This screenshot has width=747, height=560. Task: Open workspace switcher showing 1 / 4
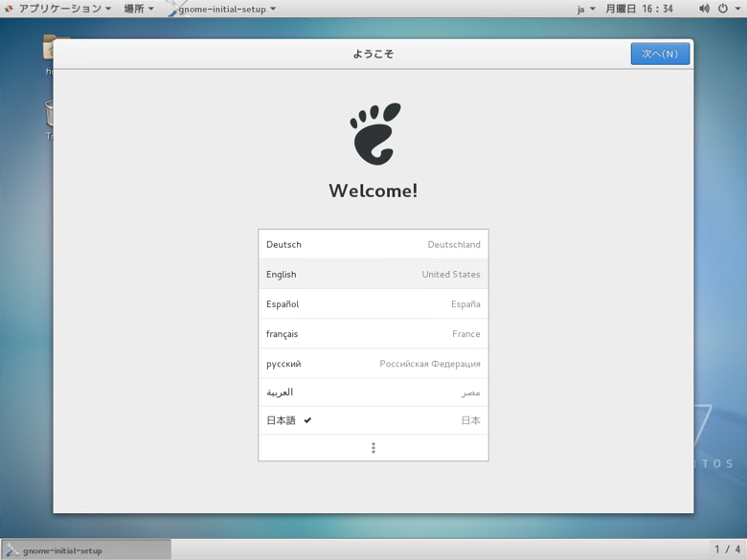(727, 549)
